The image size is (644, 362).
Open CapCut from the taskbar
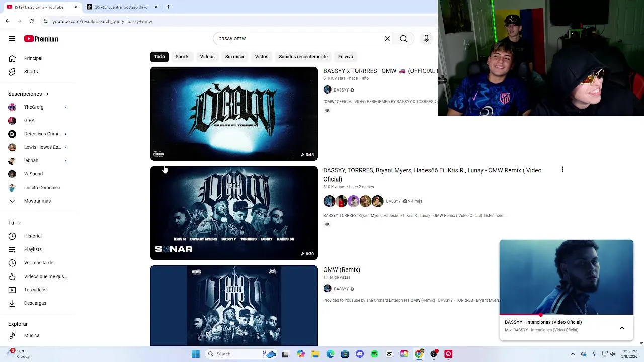coord(389,354)
